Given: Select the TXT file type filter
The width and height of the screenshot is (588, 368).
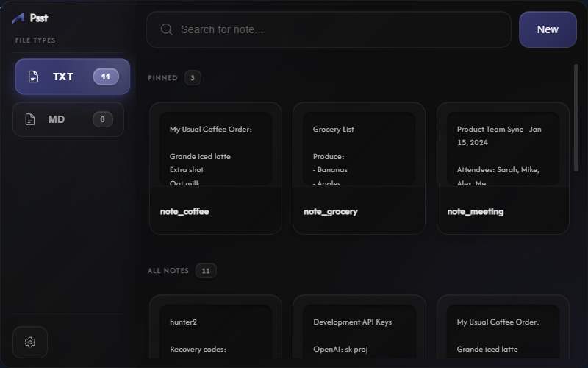Looking at the screenshot, I should pos(73,77).
